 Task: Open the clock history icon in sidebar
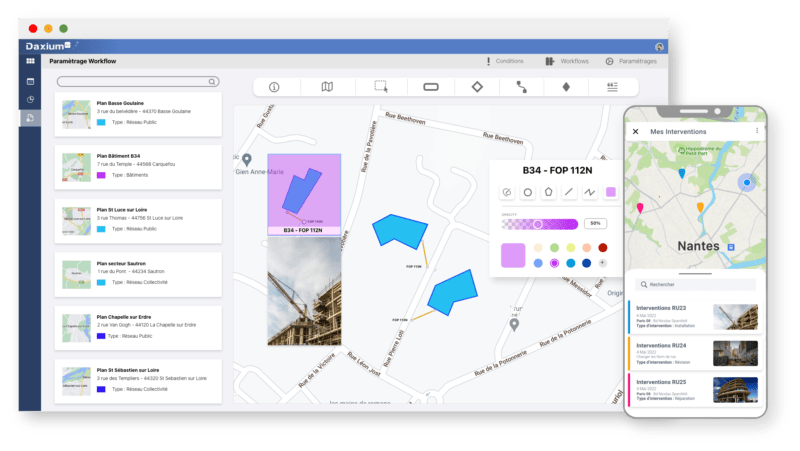click(x=31, y=99)
